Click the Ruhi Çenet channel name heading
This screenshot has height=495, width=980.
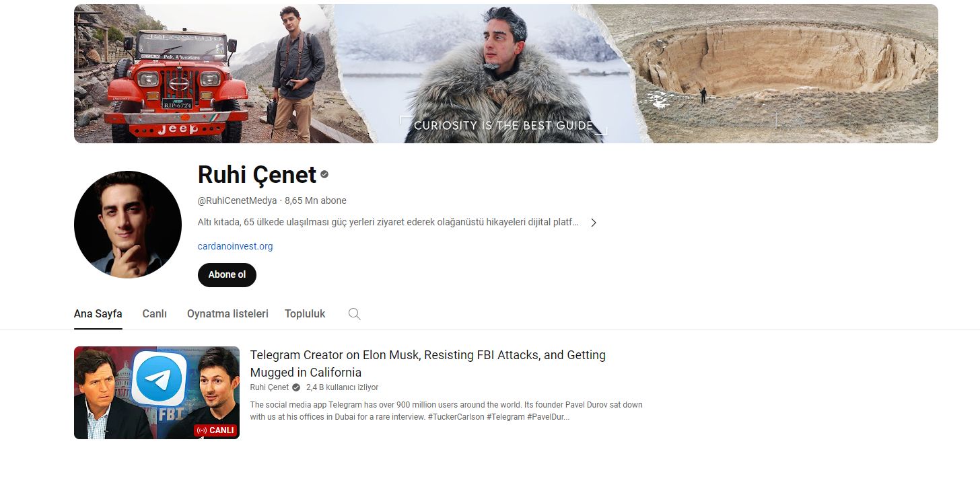click(256, 174)
